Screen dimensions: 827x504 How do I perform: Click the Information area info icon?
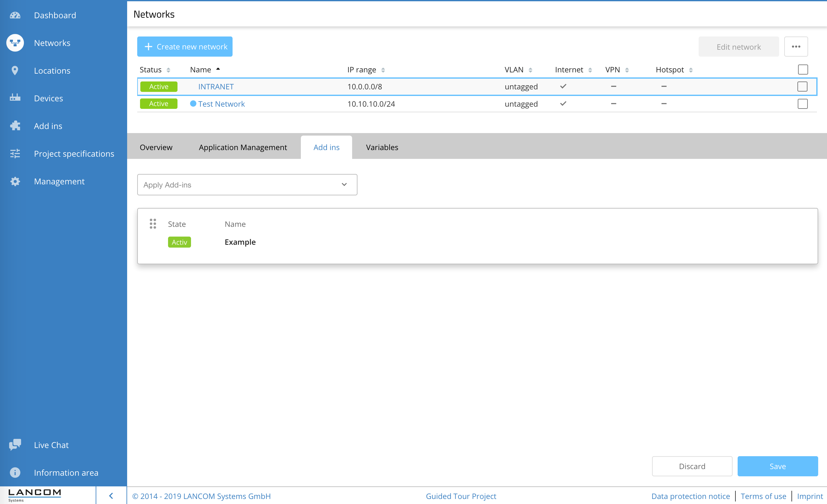15,473
